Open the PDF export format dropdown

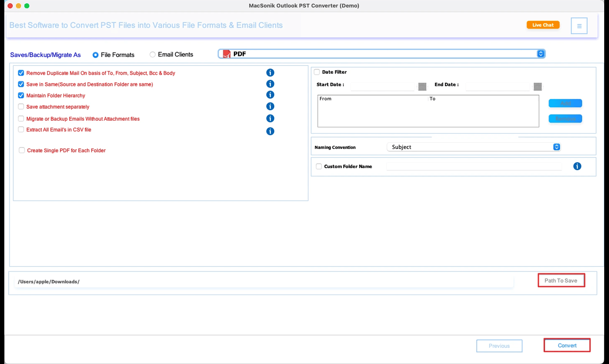point(540,54)
